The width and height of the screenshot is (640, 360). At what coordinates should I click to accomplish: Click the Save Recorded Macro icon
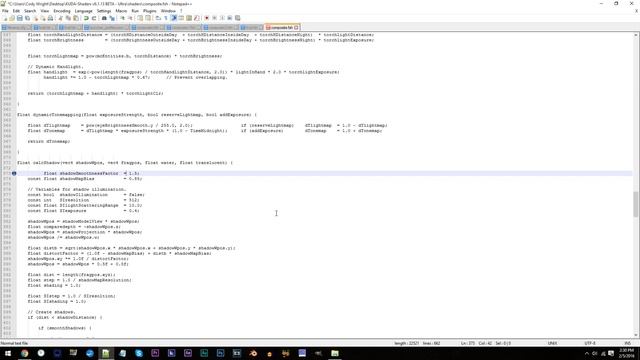coord(238,18)
